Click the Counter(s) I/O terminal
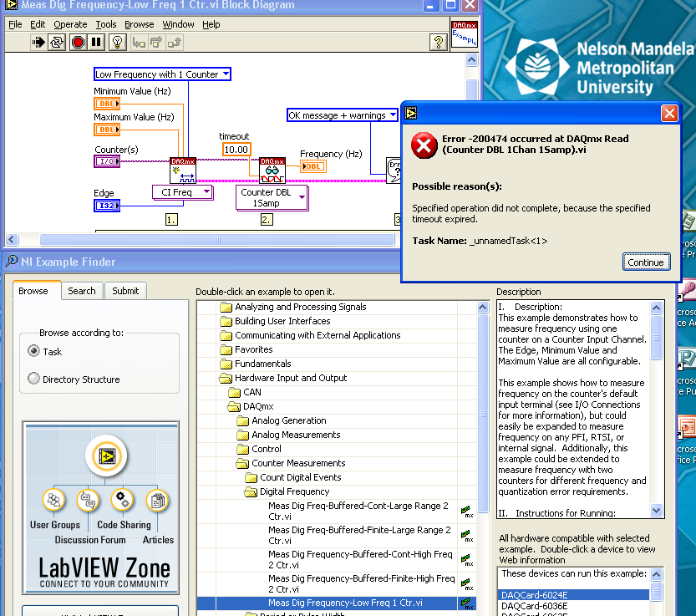The height and width of the screenshot is (616, 696). [107, 161]
